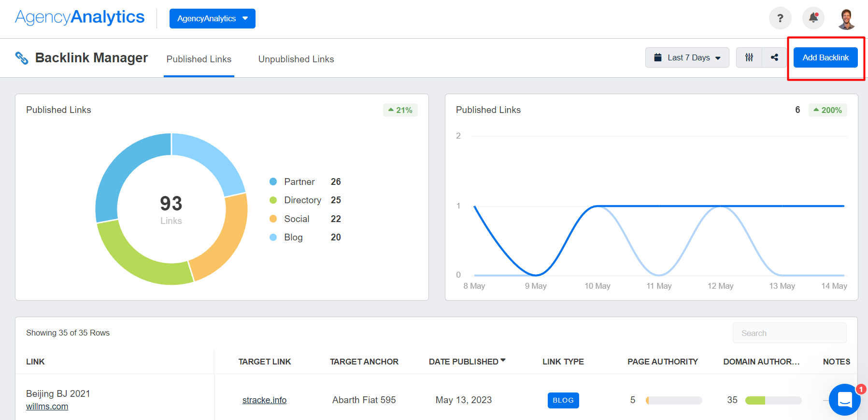The height and width of the screenshot is (420, 868).
Task: Click the table Search field
Action: pyautogui.click(x=789, y=333)
